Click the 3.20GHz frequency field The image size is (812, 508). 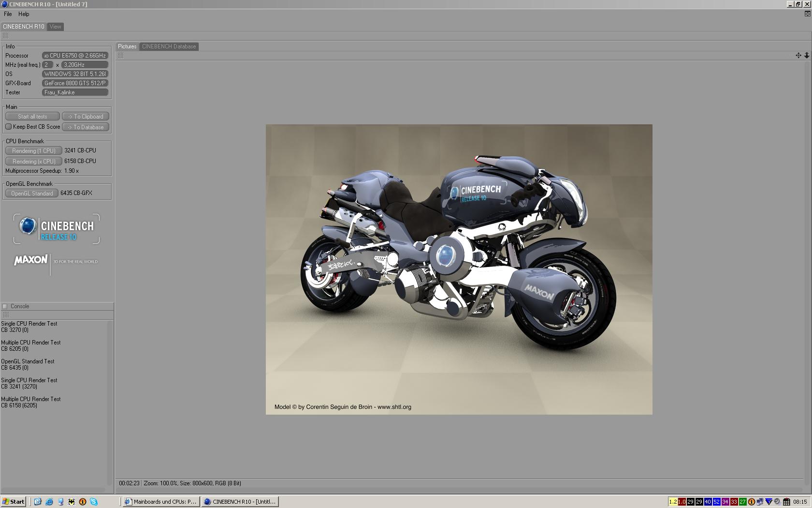[85, 65]
